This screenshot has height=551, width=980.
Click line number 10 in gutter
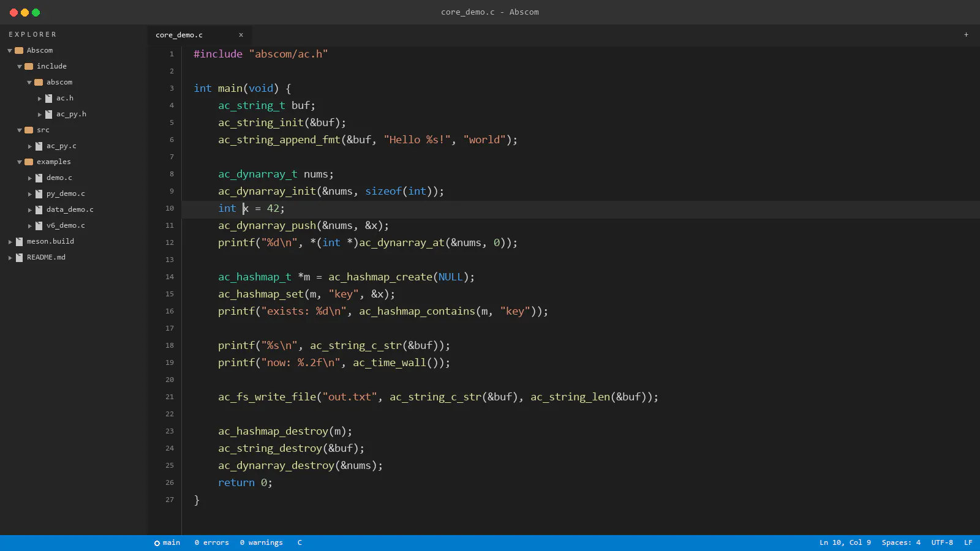(x=170, y=208)
